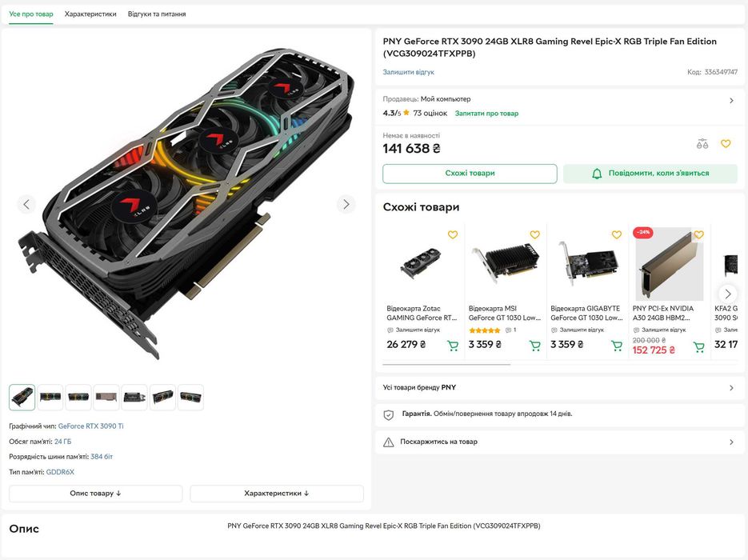Add Zotac GAMING GeForce card to cart
Screen dimensions: 748x560
[x=453, y=346]
